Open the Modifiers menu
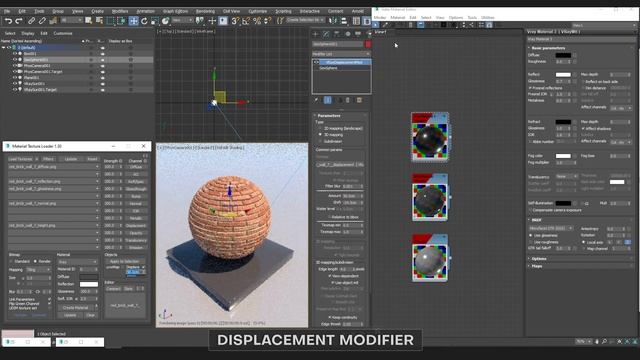640x360 pixels. point(120,11)
